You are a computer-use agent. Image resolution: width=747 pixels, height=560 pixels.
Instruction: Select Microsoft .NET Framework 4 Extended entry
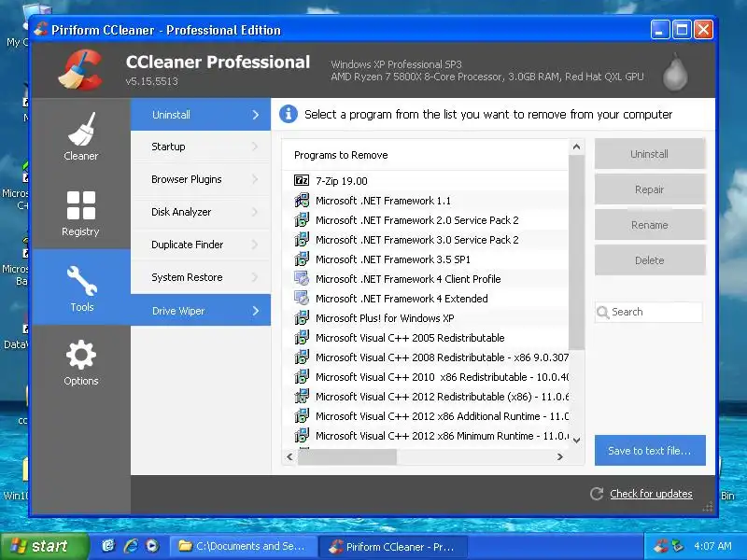coord(426,299)
